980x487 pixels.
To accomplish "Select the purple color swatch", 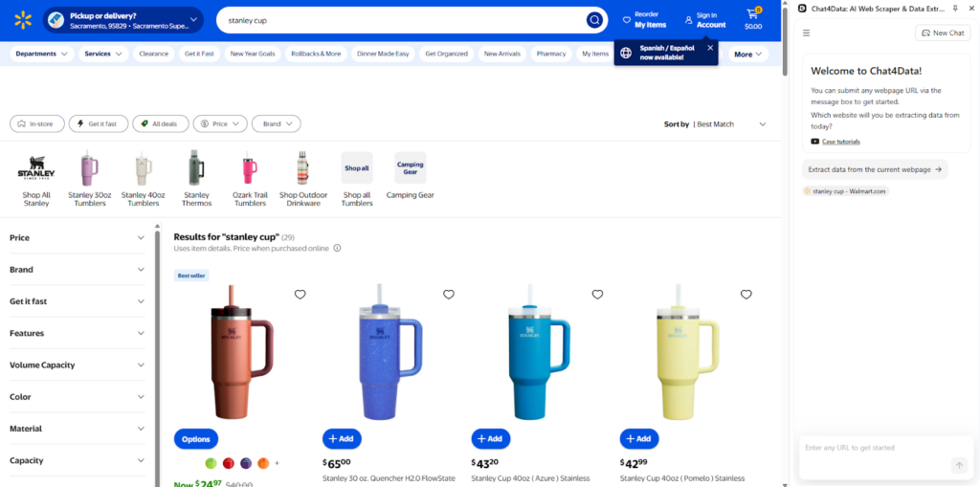I will (x=246, y=463).
